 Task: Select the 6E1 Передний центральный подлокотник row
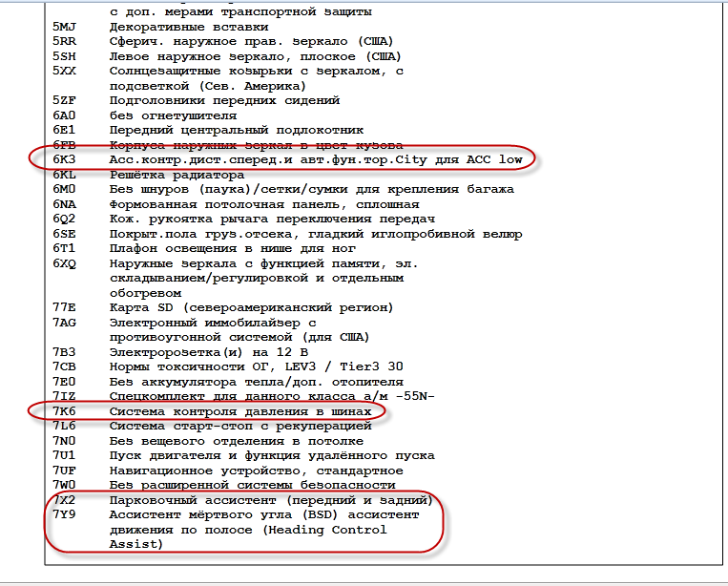point(208,130)
